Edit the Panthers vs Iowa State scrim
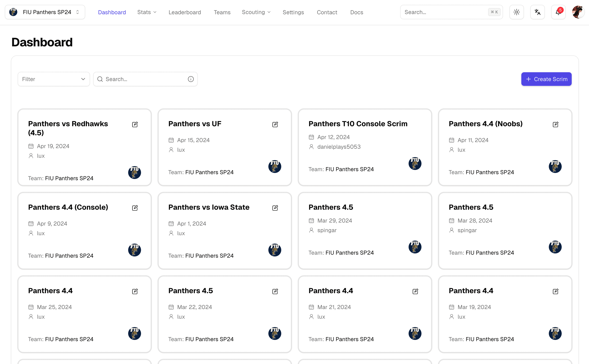This screenshot has width=589, height=364. point(275,207)
